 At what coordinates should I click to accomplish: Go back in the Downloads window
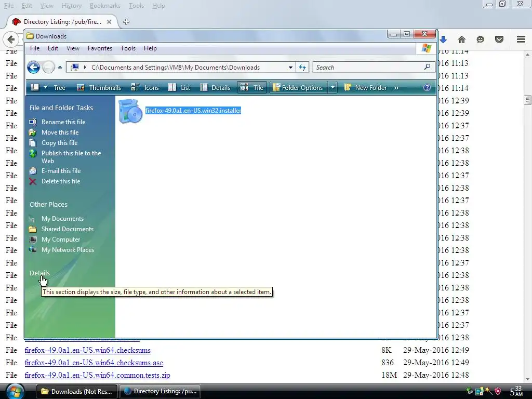point(33,67)
